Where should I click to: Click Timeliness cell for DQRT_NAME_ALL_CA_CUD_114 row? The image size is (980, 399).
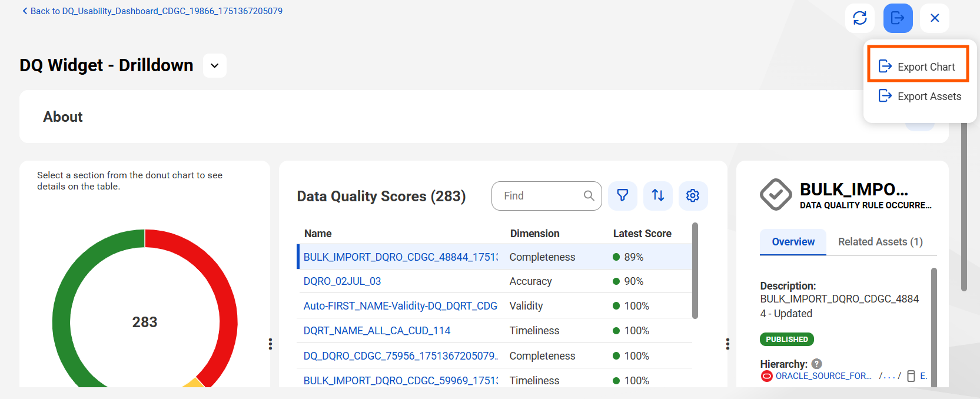coord(534,331)
